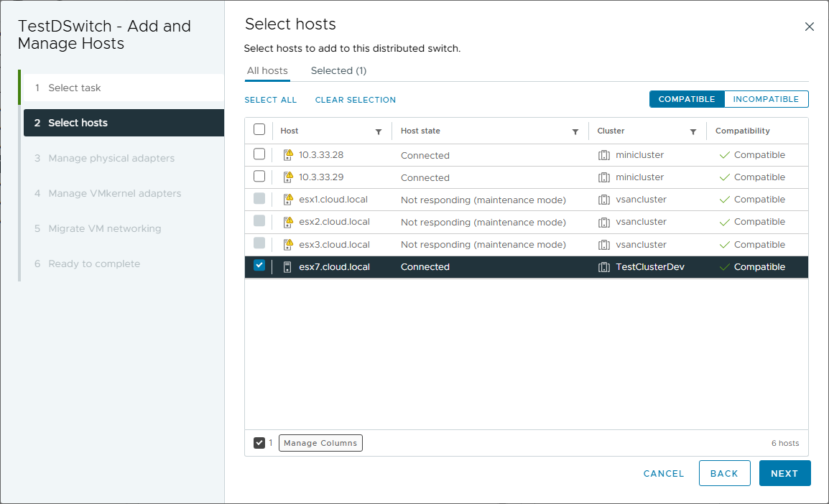This screenshot has height=504, width=829.
Task: Click the Clear Selection link
Action: pyautogui.click(x=356, y=100)
